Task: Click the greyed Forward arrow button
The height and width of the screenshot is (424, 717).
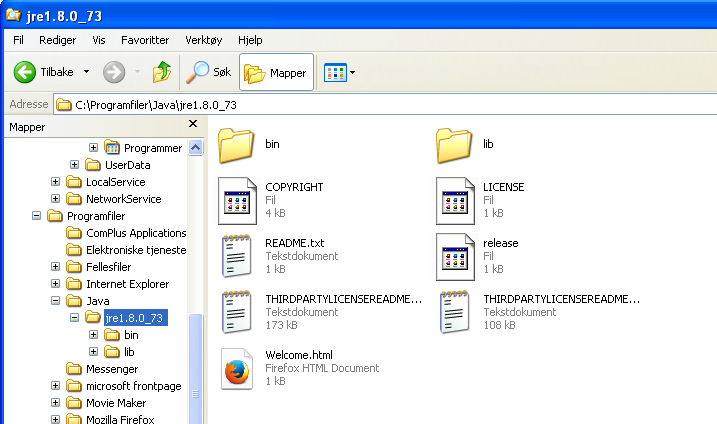Action: click(114, 72)
